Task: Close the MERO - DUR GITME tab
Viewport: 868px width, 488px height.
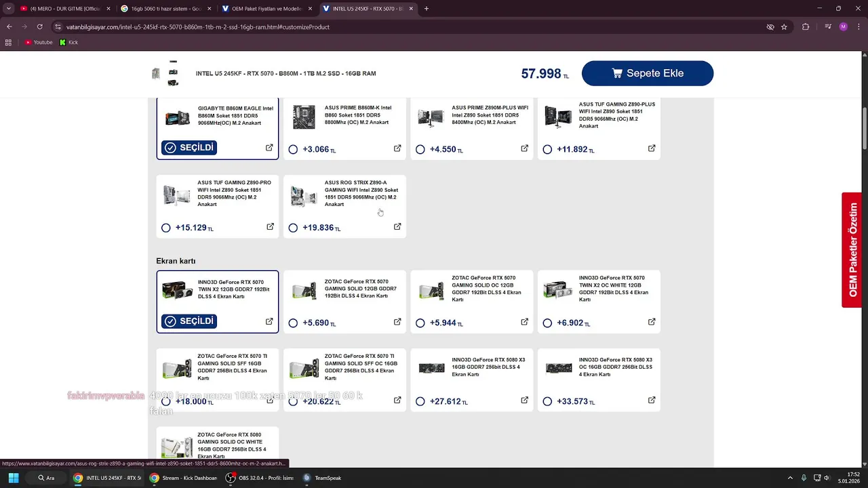Action: point(108,8)
